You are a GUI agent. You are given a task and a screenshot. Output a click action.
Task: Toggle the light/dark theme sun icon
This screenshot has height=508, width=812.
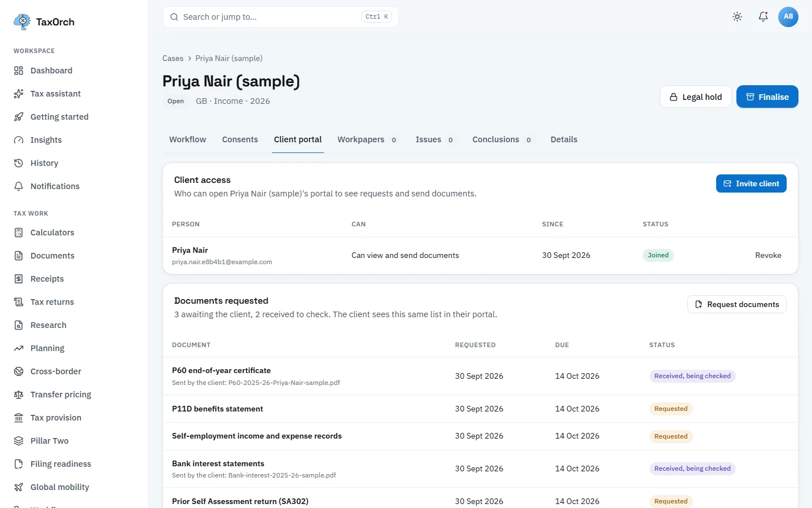tap(737, 17)
